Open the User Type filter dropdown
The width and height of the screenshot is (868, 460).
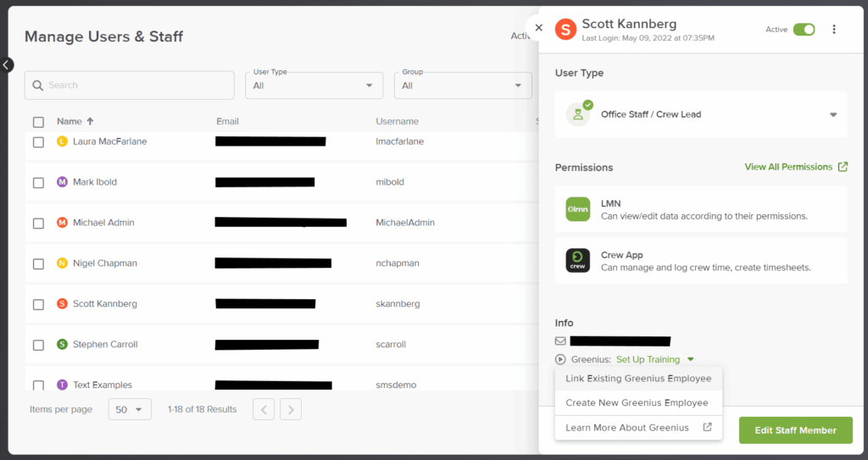314,85
